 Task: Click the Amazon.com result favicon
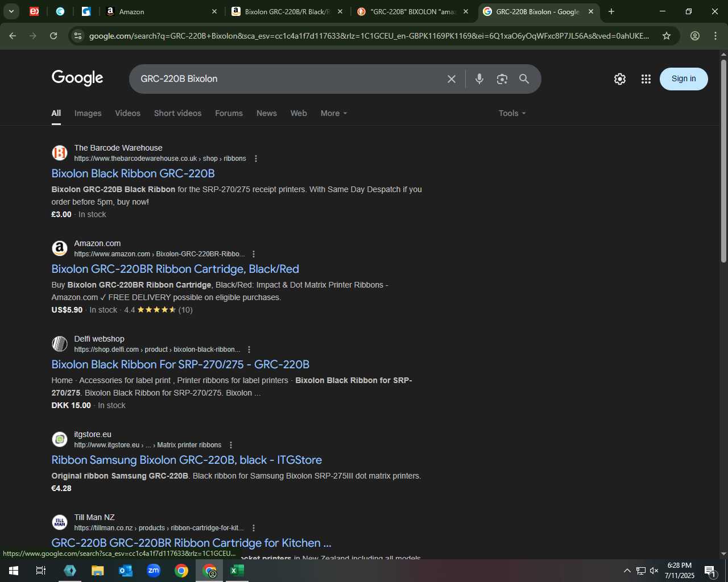pos(60,248)
